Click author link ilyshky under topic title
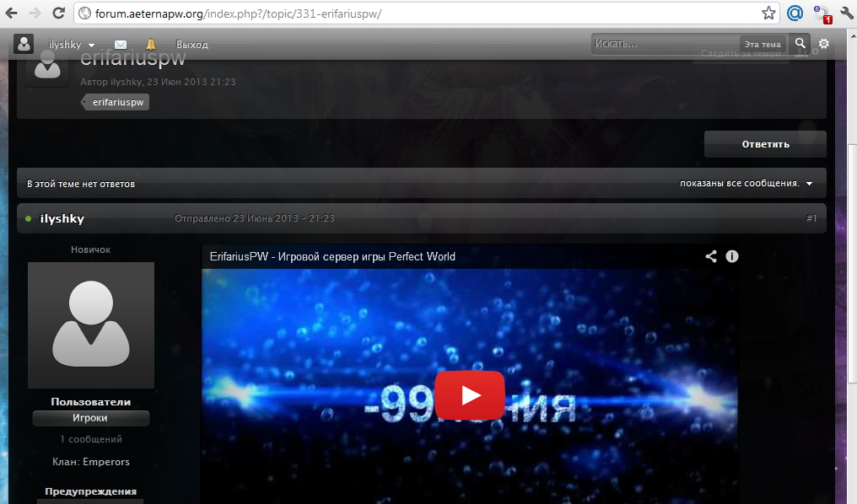The image size is (857, 504). 126,82
